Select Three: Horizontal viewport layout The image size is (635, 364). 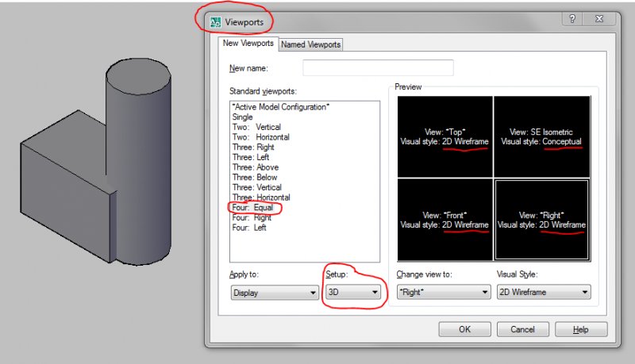[x=261, y=197]
